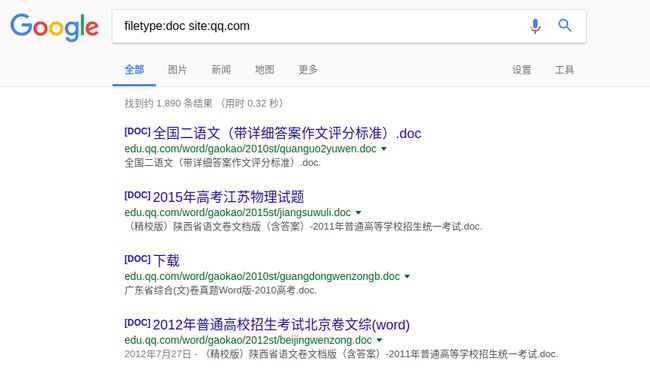Click URL edu.qq.com/word/gaokao/2010st/quanguo2yuwen.doc
Screen dimensions: 650x370
pos(250,149)
